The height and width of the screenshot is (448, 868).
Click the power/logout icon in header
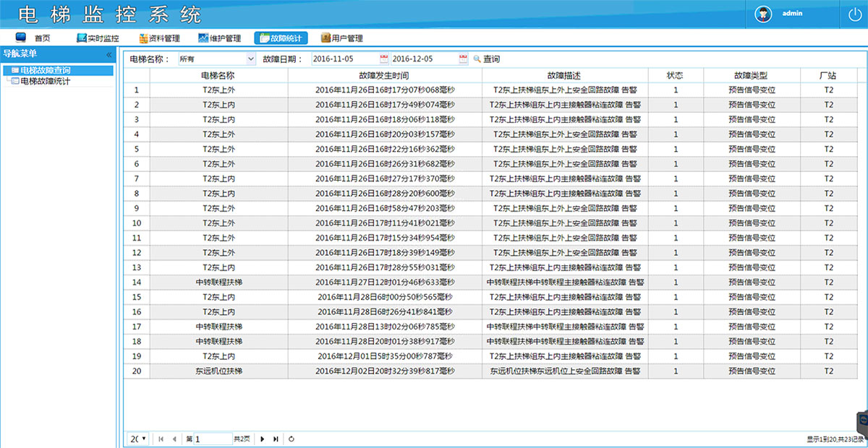coord(854,14)
